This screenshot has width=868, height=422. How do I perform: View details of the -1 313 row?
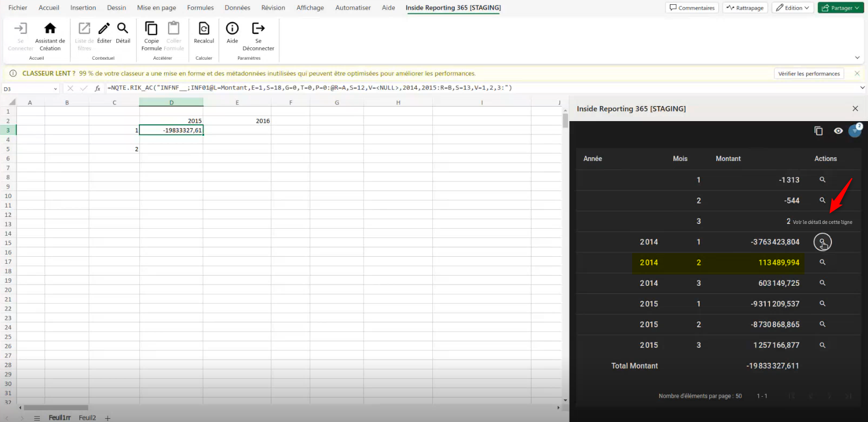822,180
